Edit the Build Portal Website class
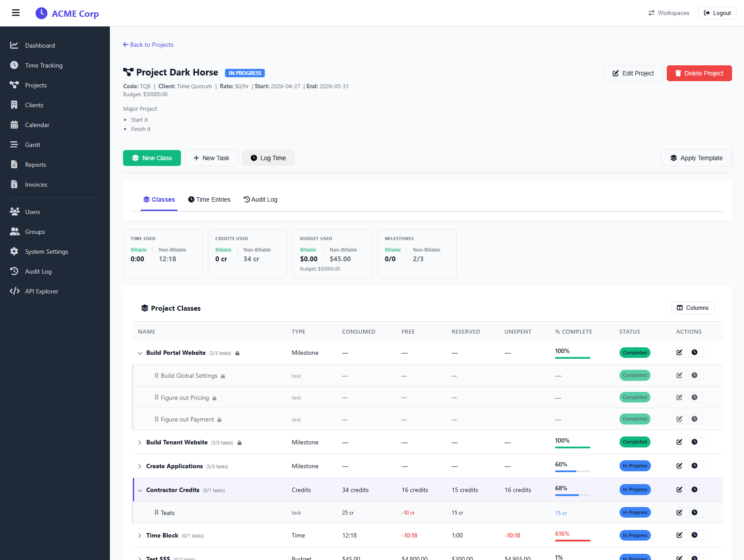 pos(680,353)
